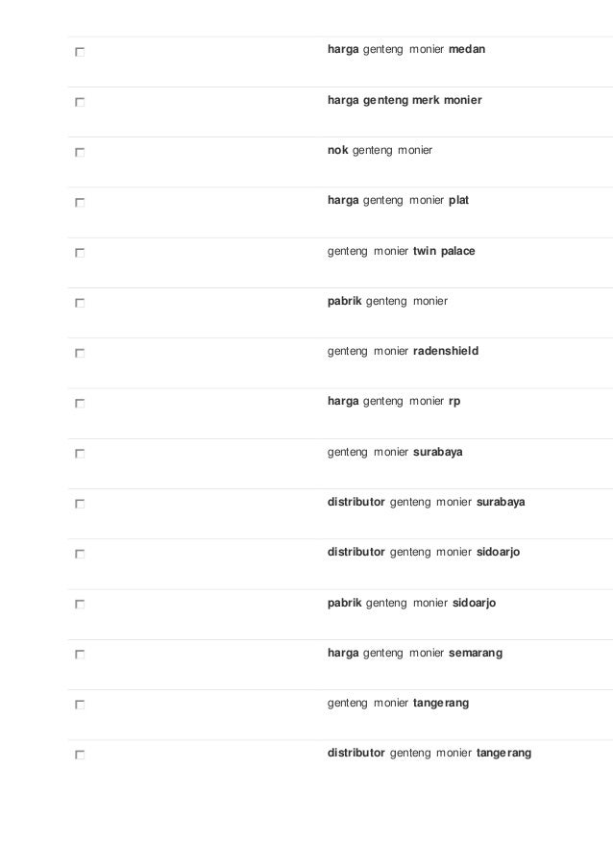
Task: Tick checkbox beside harga genteng merk monier
Action: pos(80,103)
